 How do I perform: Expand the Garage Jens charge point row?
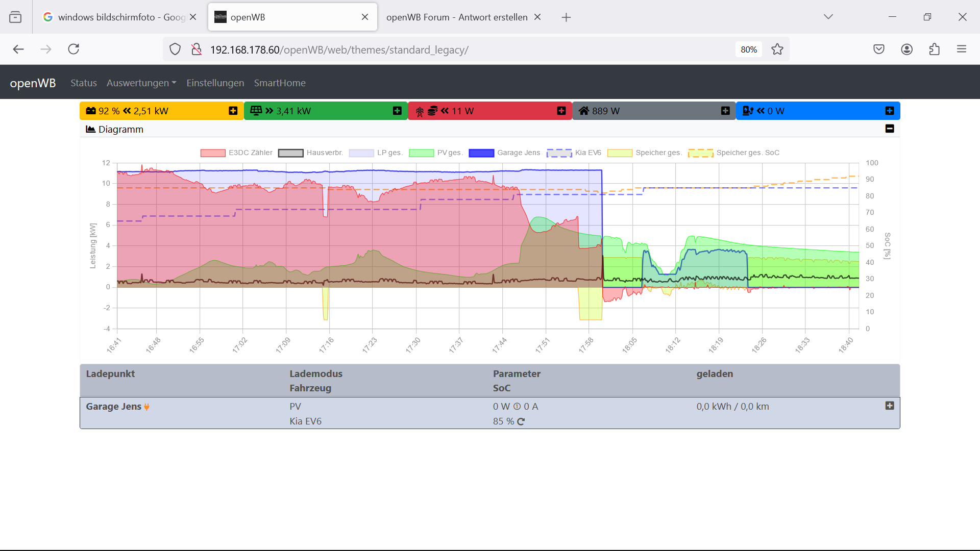890,406
